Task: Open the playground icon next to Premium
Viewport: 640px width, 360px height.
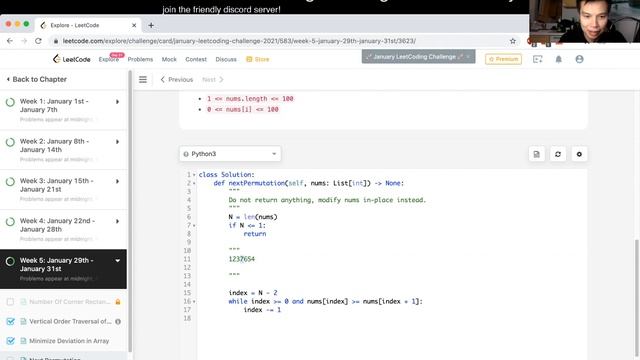Action: 538,59
